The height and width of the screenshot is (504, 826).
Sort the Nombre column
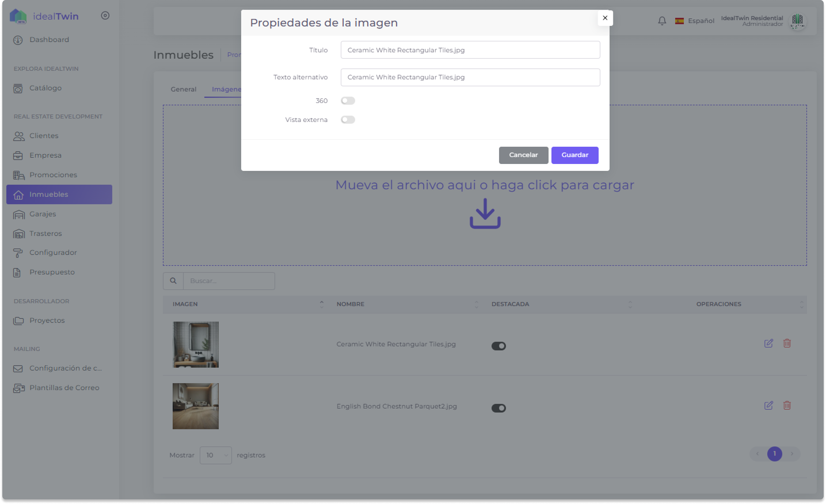point(476,304)
